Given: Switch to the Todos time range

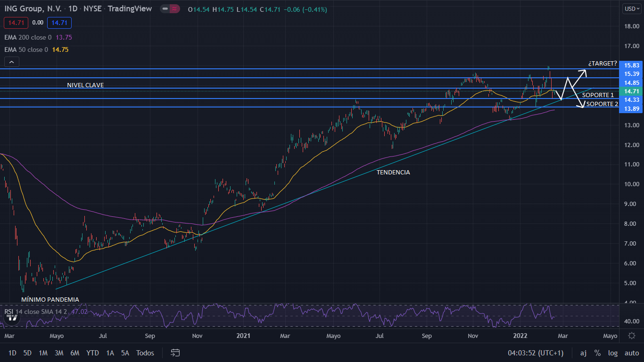Looking at the screenshot, I should tap(145, 353).
